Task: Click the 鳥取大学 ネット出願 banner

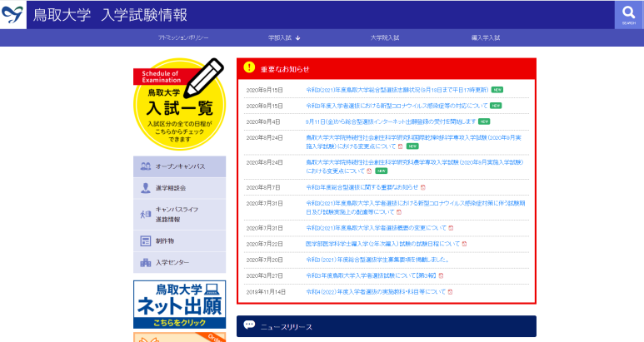Action: pyautogui.click(x=179, y=305)
